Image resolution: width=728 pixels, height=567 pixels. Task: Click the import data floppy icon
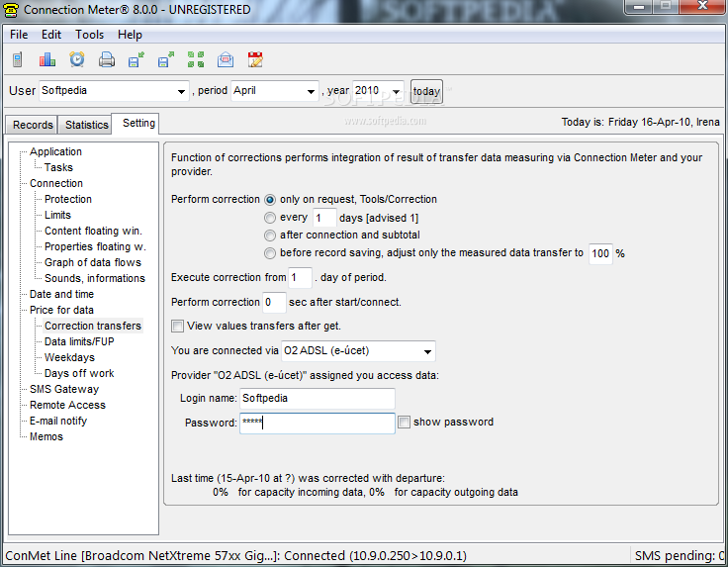pyautogui.click(x=136, y=59)
